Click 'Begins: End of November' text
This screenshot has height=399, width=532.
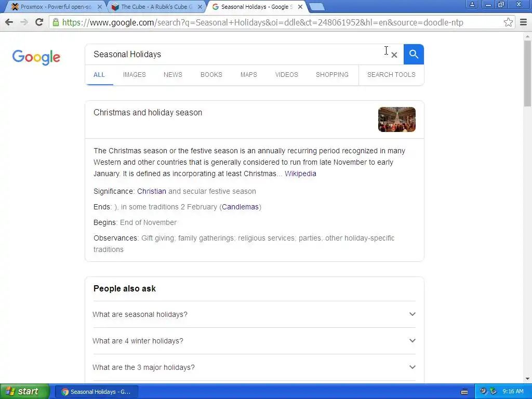click(135, 222)
